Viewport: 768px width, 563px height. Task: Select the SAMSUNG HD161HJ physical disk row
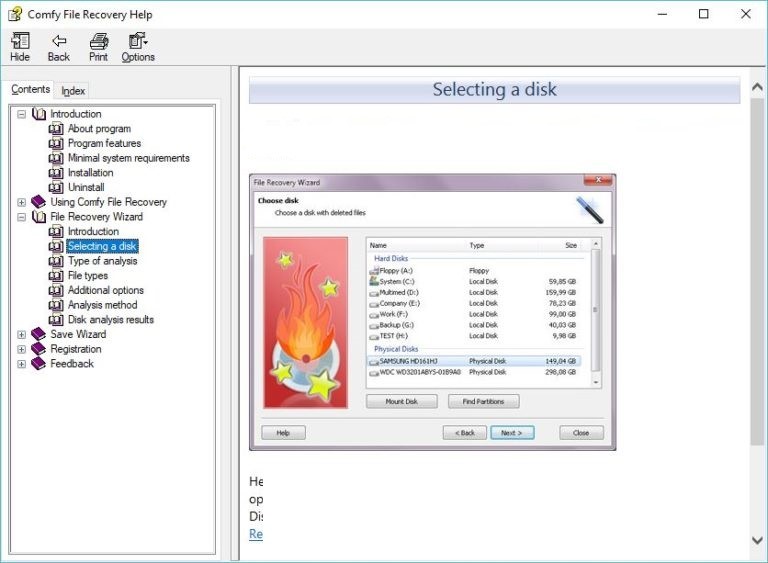click(x=474, y=361)
